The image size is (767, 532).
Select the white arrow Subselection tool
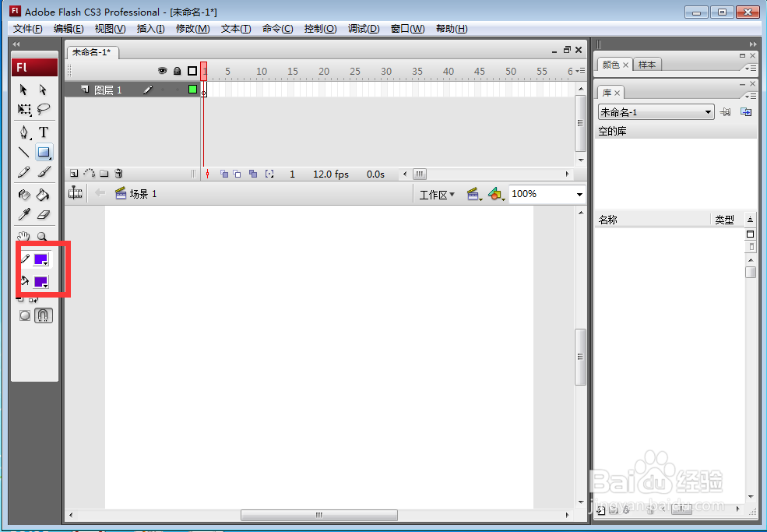tap(43, 90)
